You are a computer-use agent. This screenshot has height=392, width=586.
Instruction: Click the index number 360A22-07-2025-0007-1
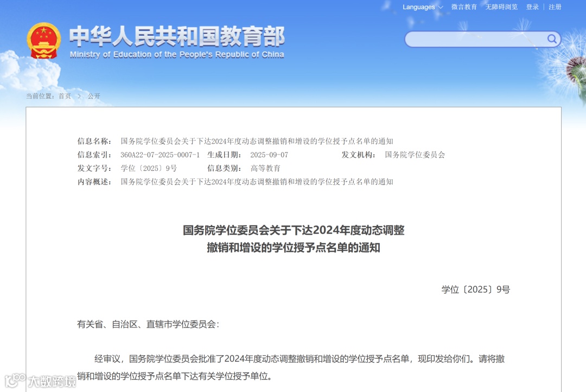tap(160, 155)
